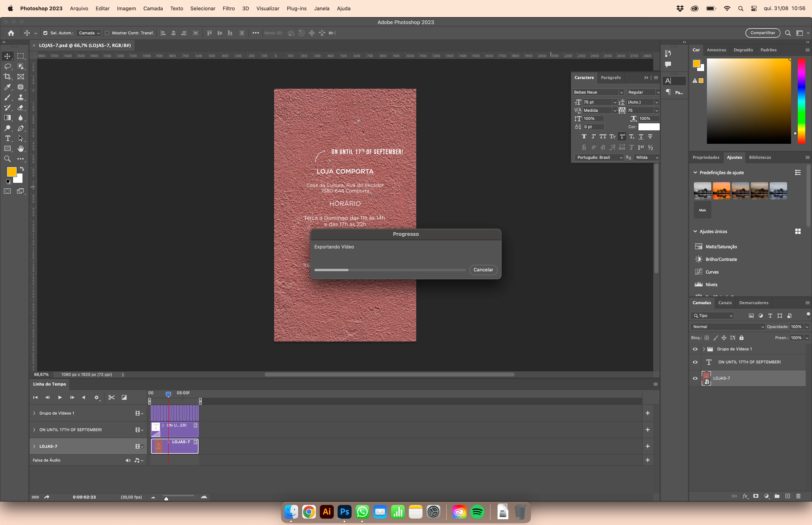Image resolution: width=812 pixels, height=525 pixels.
Task: Select the Zoom tool
Action: pos(7,159)
